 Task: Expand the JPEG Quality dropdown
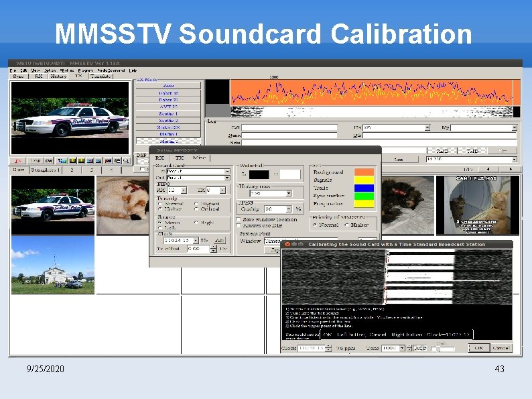pyautogui.click(x=288, y=209)
